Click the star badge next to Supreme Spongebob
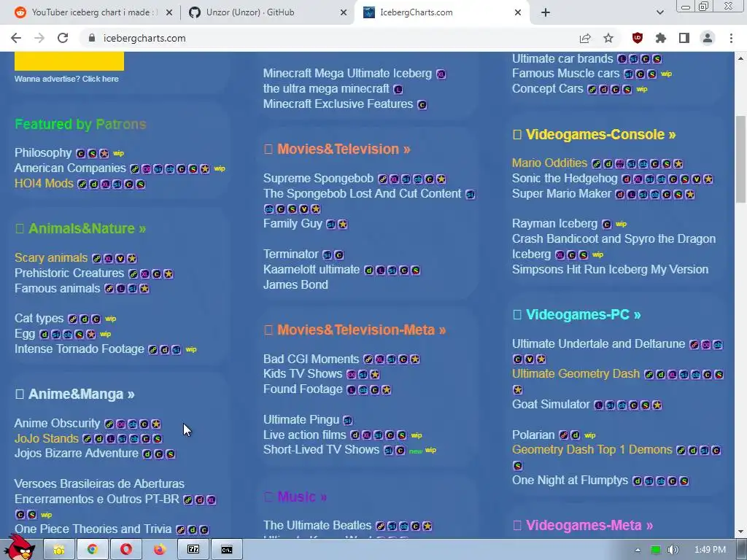The height and width of the screenshot is (560, 747). [441, 179]
